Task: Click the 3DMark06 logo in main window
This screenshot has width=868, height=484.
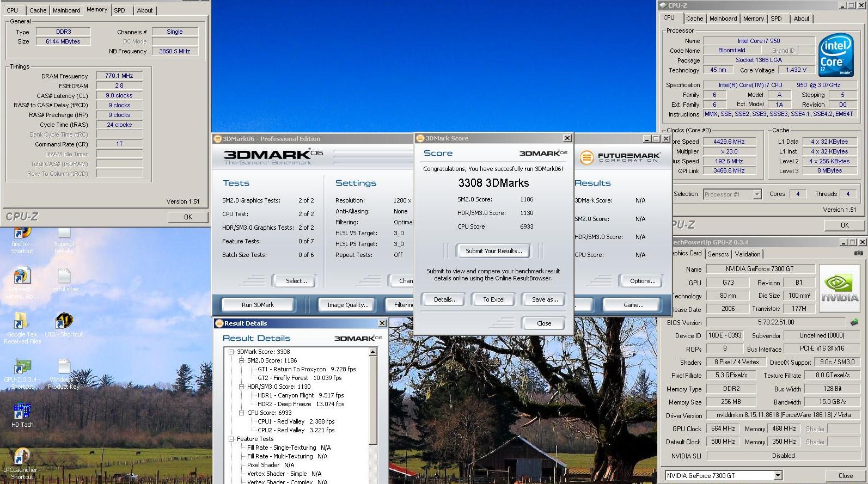Action: 273,156
